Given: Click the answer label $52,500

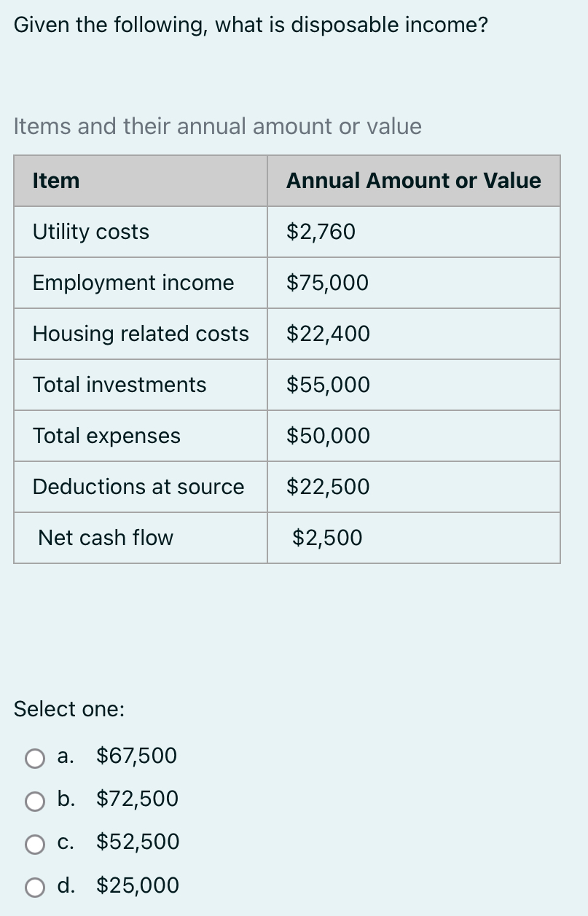Looking at the screenshot, I should tap(138, 842).
